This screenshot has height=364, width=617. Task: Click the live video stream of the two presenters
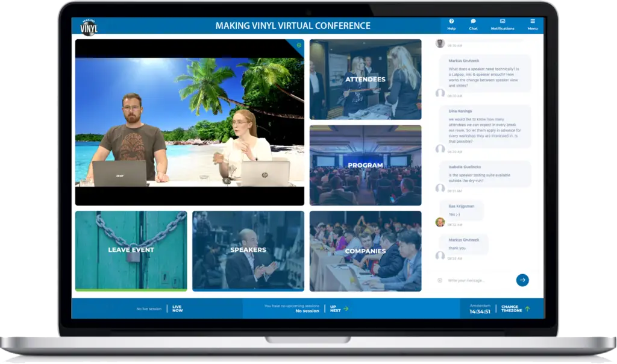[190, 122]
